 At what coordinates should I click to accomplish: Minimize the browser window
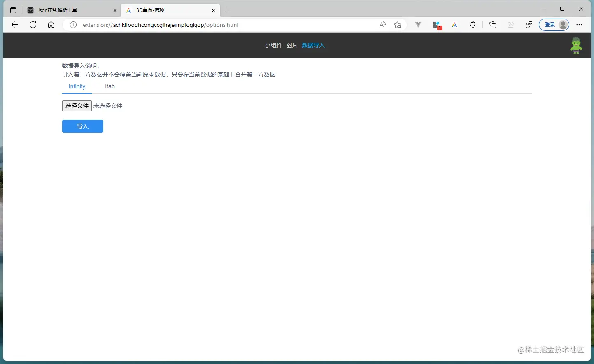543,9
